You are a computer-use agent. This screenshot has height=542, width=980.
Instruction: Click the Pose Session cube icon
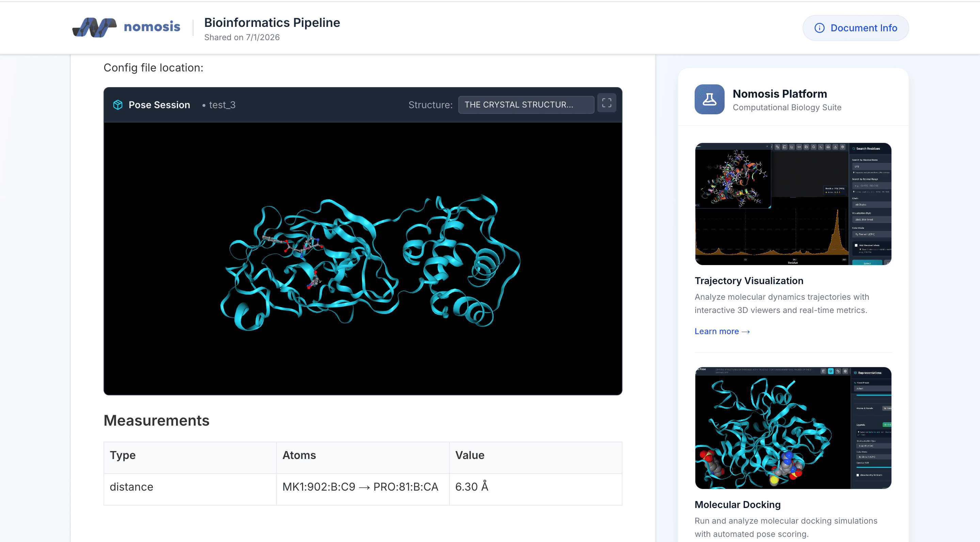point(118,105)
